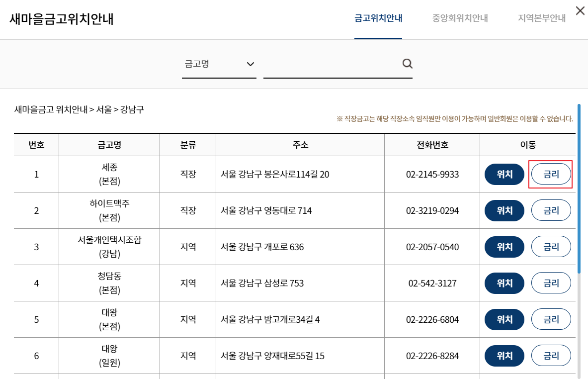Click address 서울 강남구 영동대로 714
The width and height of the screenshot is (588, 379).
point(266,211)
